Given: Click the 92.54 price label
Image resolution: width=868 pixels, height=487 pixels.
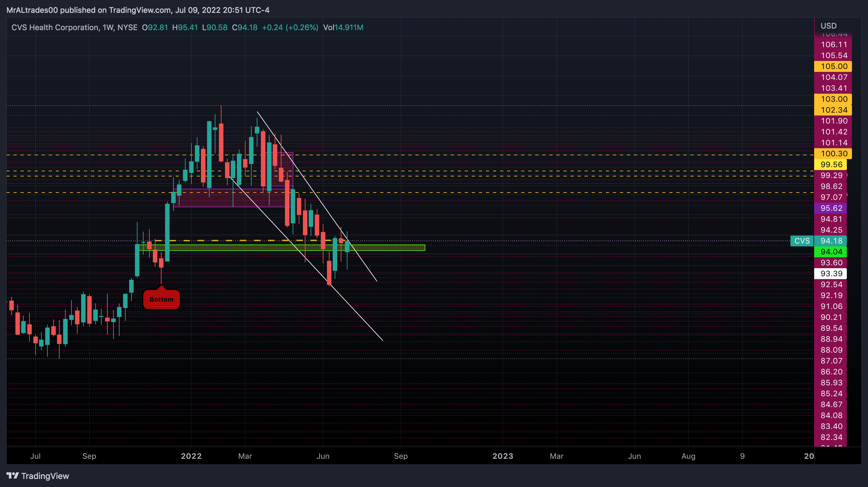Looking at the screenshot, I should (x=830, y=284).
